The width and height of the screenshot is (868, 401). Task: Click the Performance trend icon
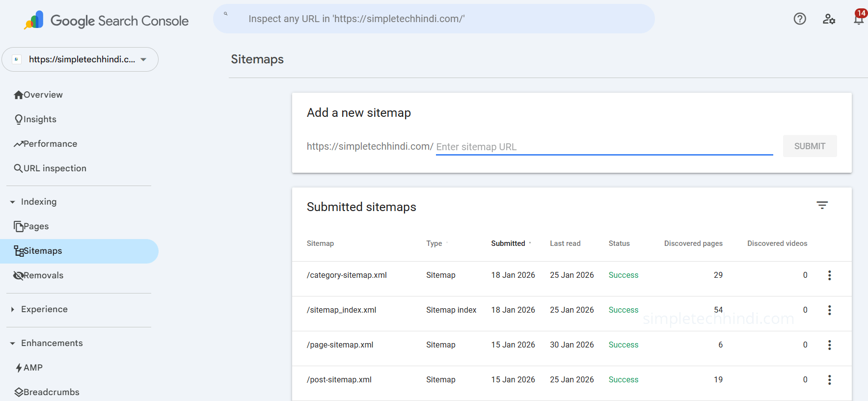pos(19,144)
